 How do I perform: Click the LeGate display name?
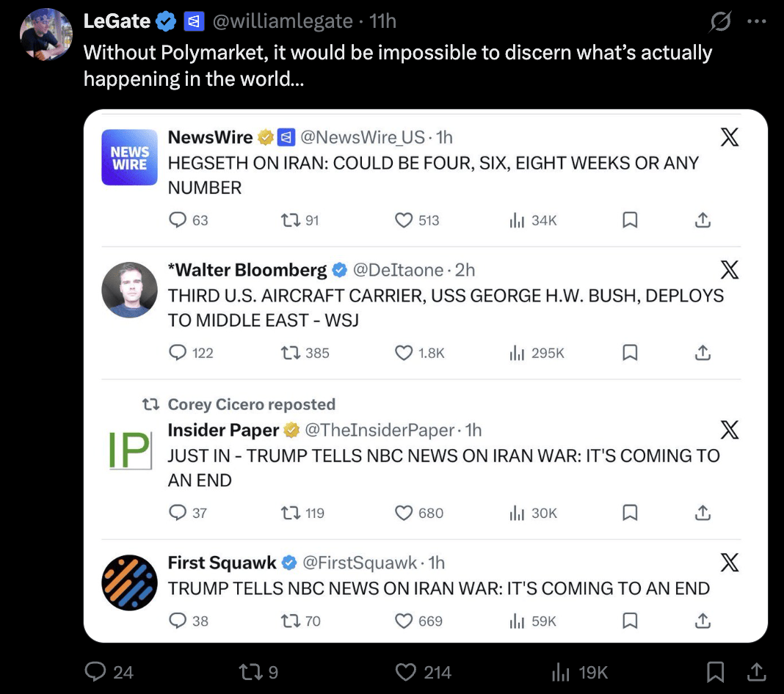(x=117, y=22)
